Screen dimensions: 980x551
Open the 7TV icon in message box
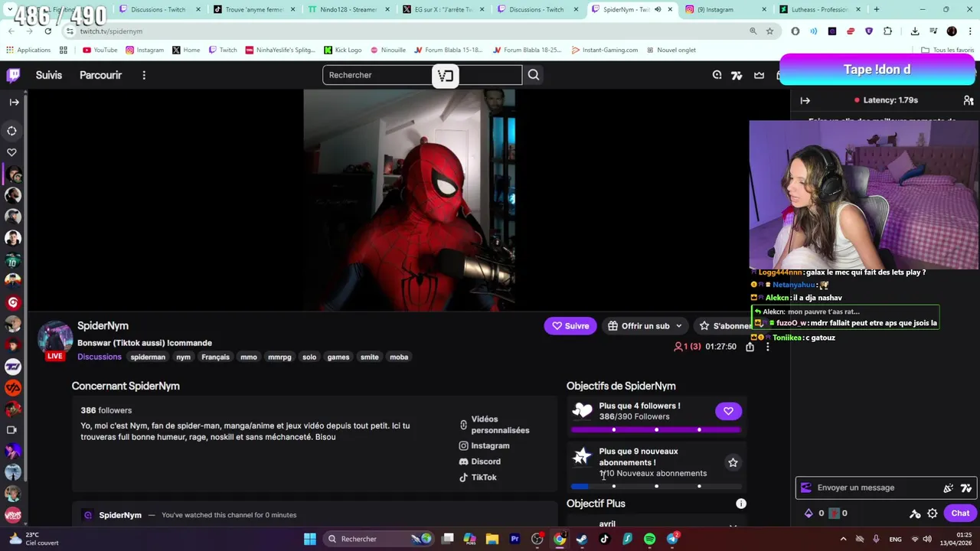point(966,487)
